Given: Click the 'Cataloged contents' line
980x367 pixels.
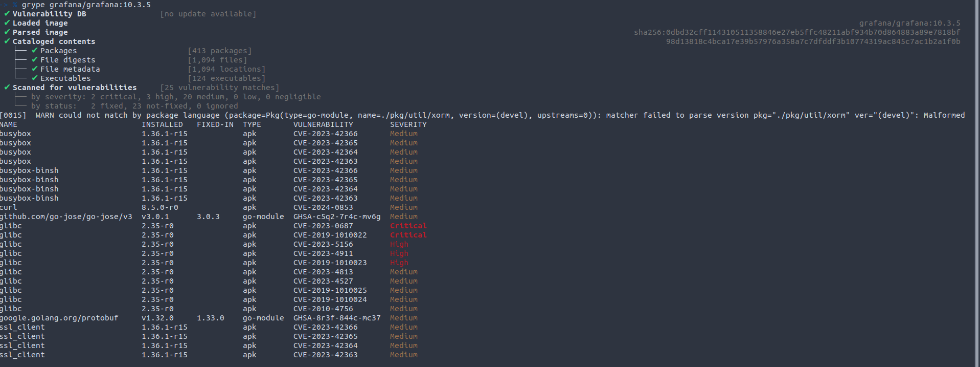Looking at the screenshot, I should click(x=54, y=41).
